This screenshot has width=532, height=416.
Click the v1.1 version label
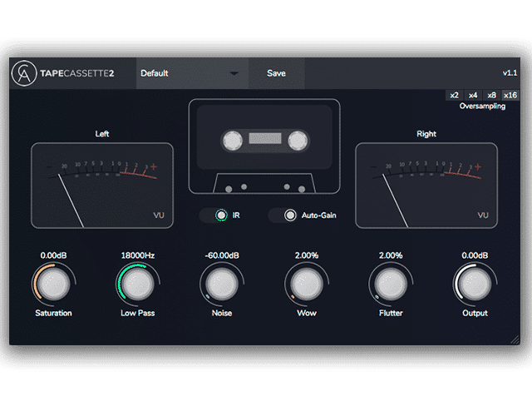pos(510,73)
